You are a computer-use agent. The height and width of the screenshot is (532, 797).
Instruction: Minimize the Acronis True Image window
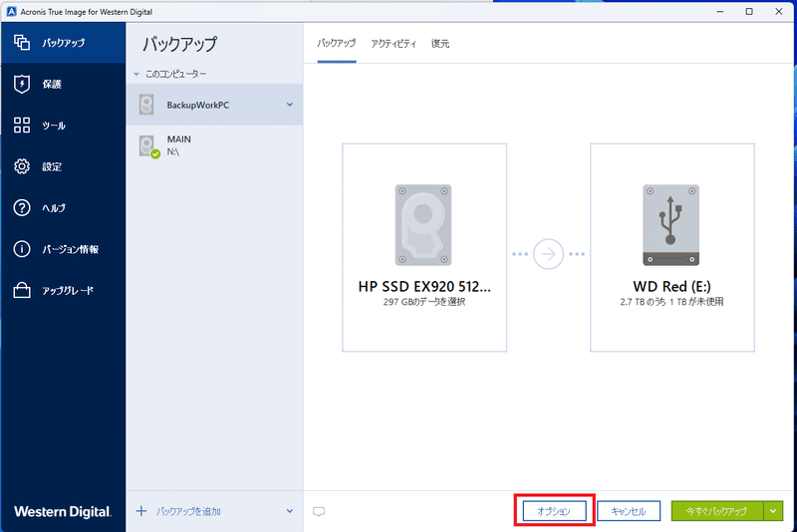[x=719, y=11]
